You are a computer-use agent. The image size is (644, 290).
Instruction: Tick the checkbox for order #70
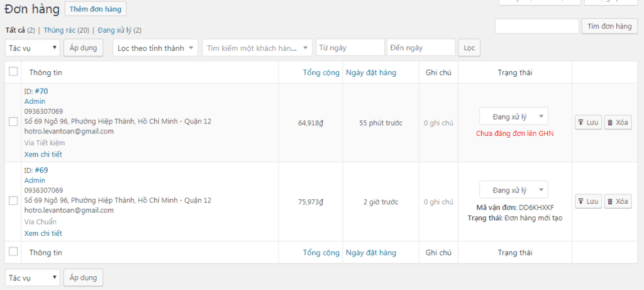(x=13, y=122)
